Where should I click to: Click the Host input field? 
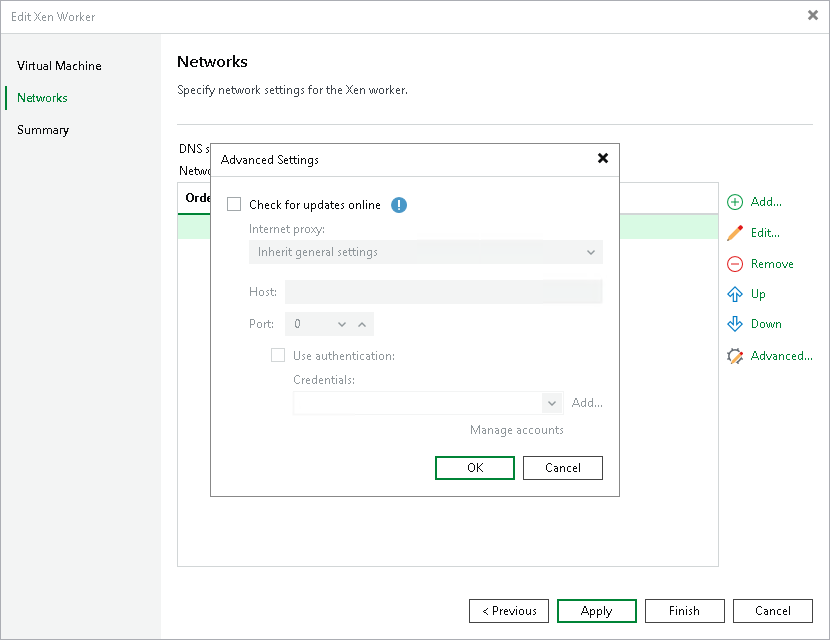point(444,292)
